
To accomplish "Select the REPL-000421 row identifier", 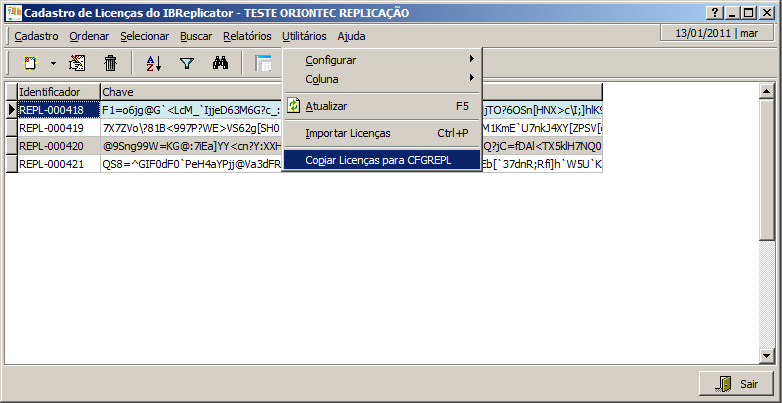I will tap(59, 164).
